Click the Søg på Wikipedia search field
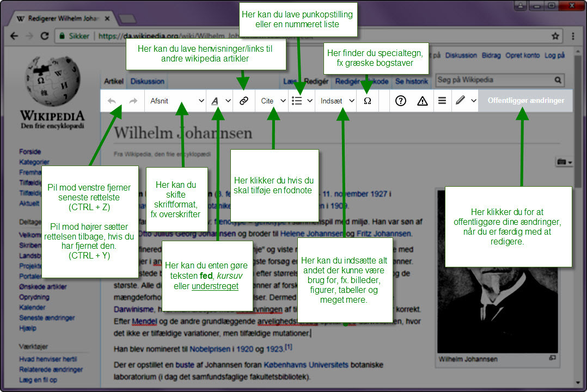Viewport: 587px width, 392px height. pyautogui.click(x=494, y=79)
